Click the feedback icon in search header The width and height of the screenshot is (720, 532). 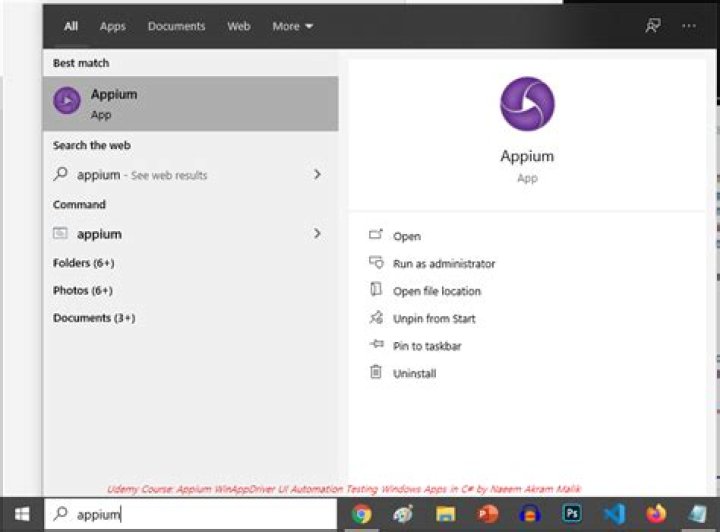652,26
